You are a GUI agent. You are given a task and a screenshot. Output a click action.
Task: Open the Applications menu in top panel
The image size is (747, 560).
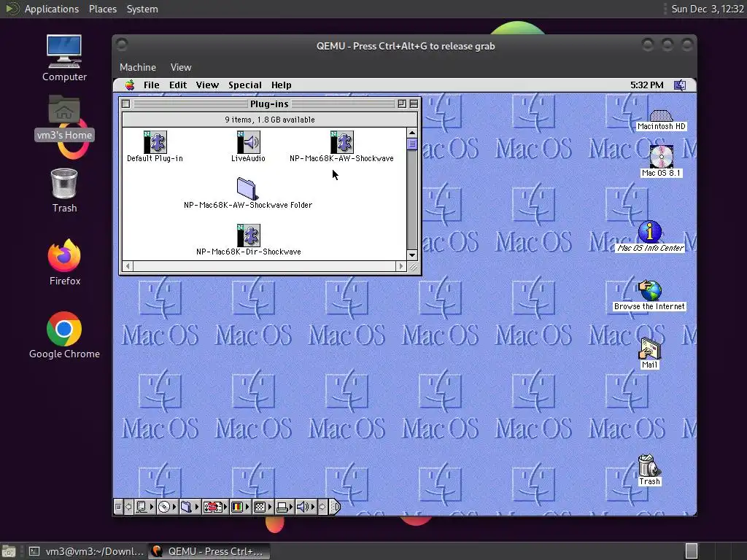pos(52,9)
